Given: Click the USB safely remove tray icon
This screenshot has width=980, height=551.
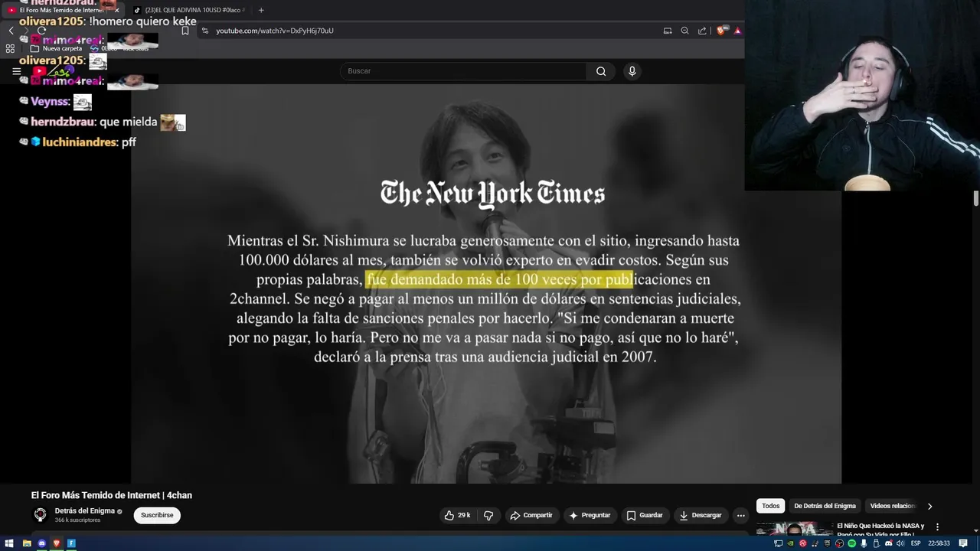Looking at the screenshot, I should coord(876,543).
